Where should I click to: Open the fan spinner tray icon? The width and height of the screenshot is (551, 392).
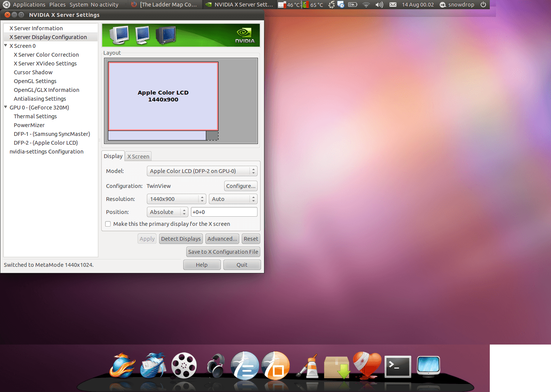click(332, 5)
